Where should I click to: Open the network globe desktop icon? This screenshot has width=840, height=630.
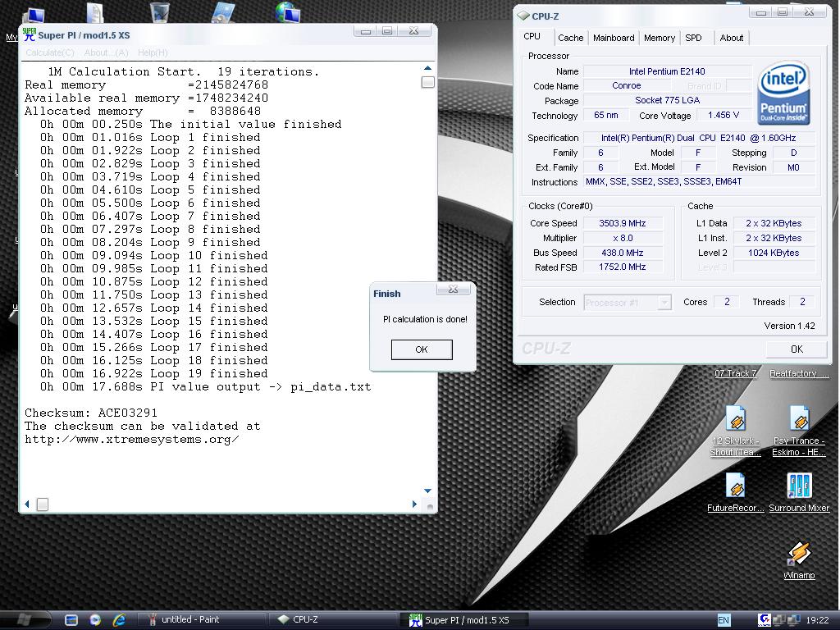[x=288, y=11]
